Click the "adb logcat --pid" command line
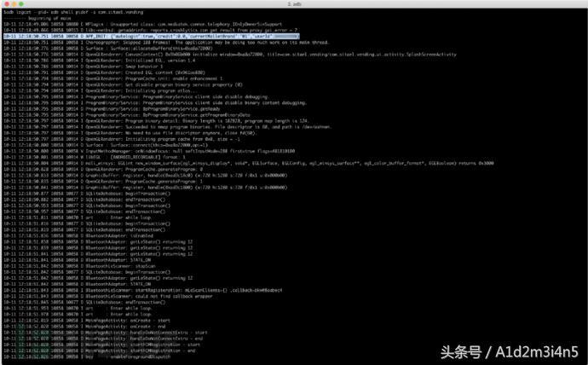Image resolution: width=588 pixels, height=365 pixels. pos(73,12)
